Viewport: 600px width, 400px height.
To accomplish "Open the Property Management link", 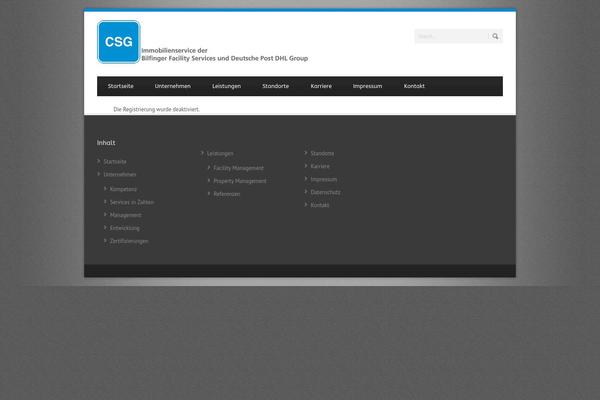I will coord(240,181).
